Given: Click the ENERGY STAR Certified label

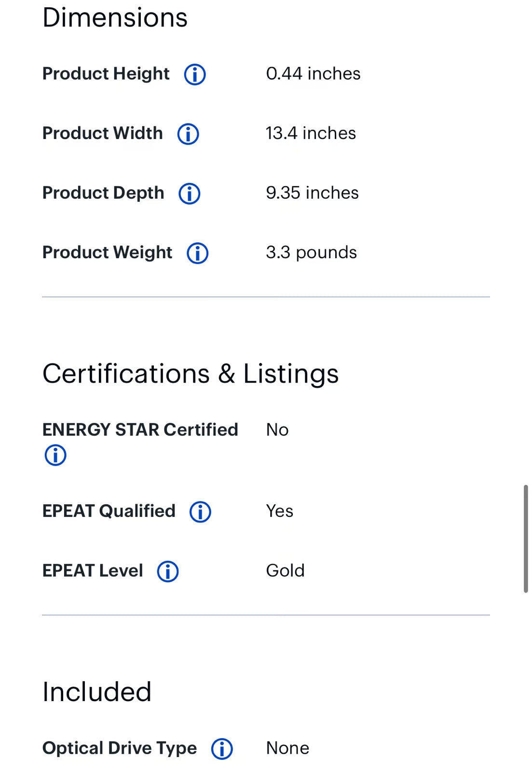Looking at the screenshot, I should 140,429.
